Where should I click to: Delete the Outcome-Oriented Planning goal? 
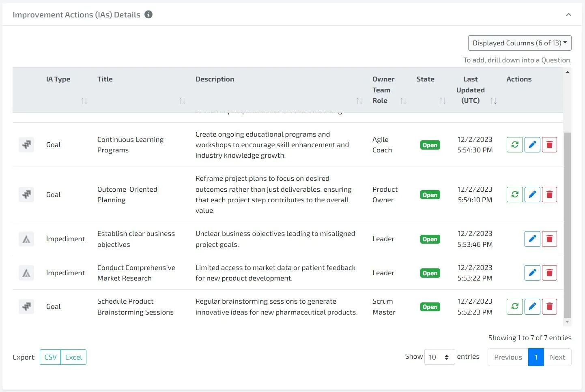(550, 195)
